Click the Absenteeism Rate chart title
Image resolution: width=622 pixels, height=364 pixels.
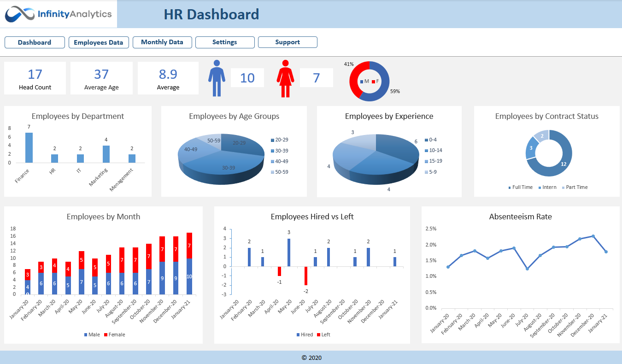[520, 217]
